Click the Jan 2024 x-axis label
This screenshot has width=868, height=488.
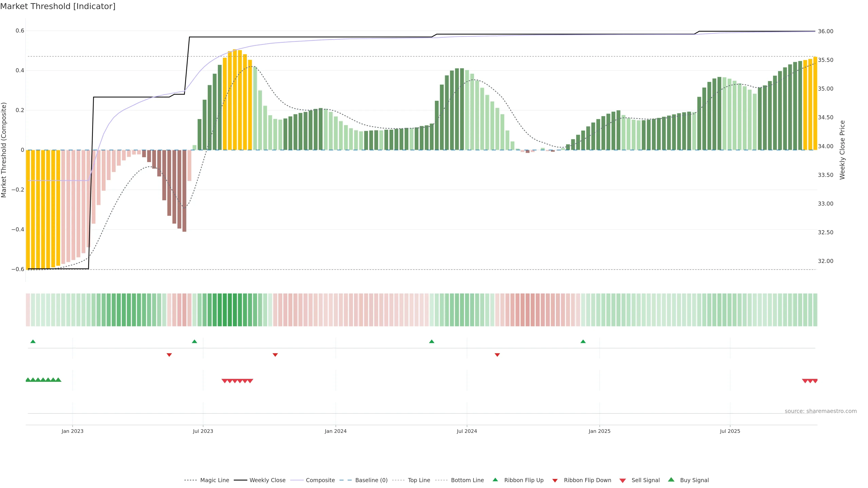point(335,431)
